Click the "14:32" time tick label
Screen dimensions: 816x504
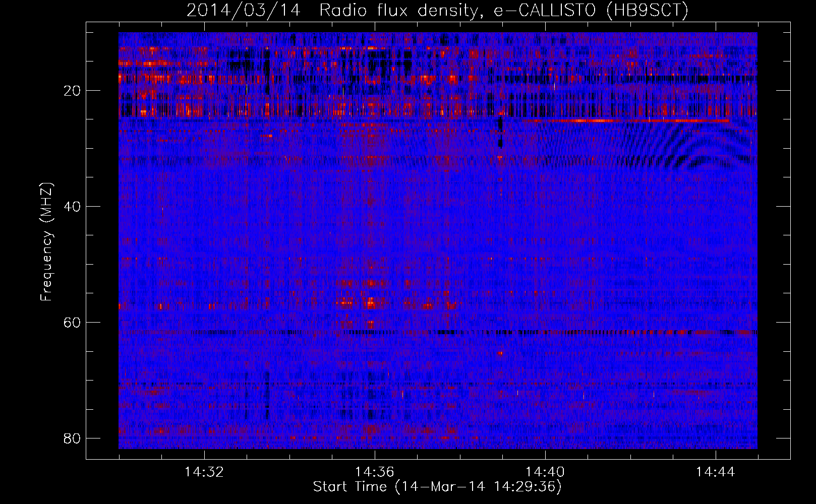[204, 472]
